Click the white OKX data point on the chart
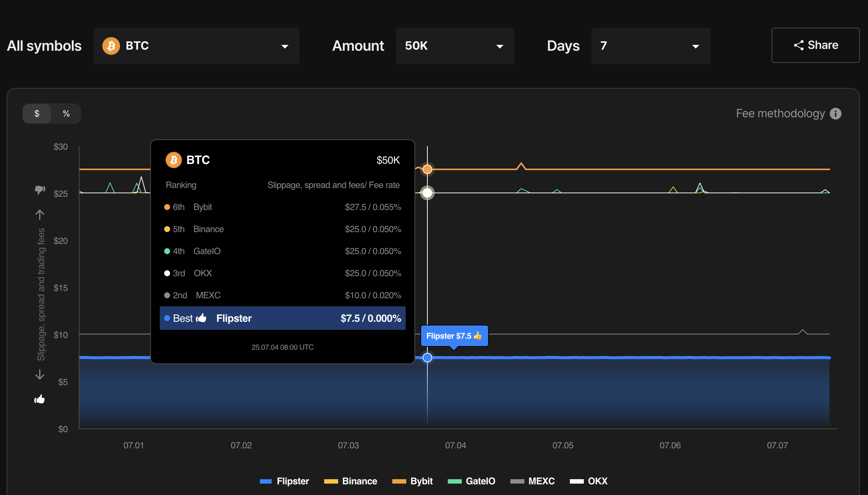Image resolution: width=868 pixels, height=495 pixels. [427, 192]
